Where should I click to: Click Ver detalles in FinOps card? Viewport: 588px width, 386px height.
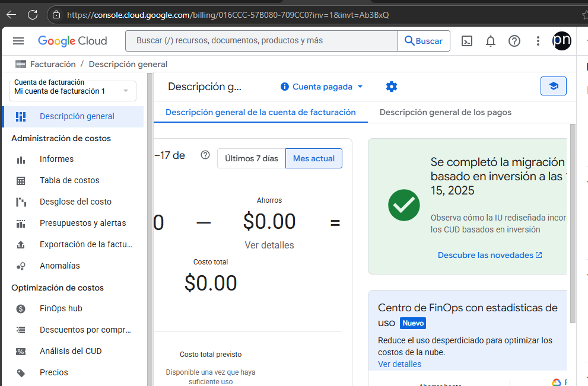(x=399, y=364)
